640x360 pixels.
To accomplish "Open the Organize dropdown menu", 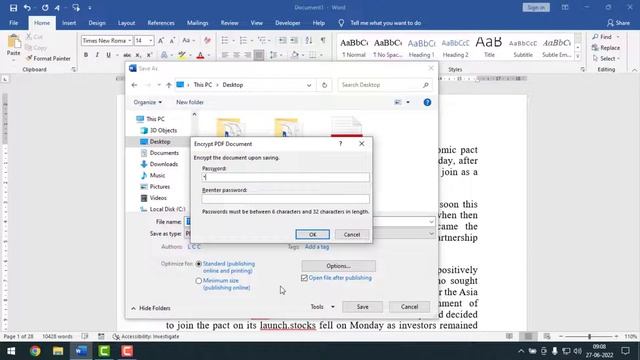I will (x=147, y=102).
